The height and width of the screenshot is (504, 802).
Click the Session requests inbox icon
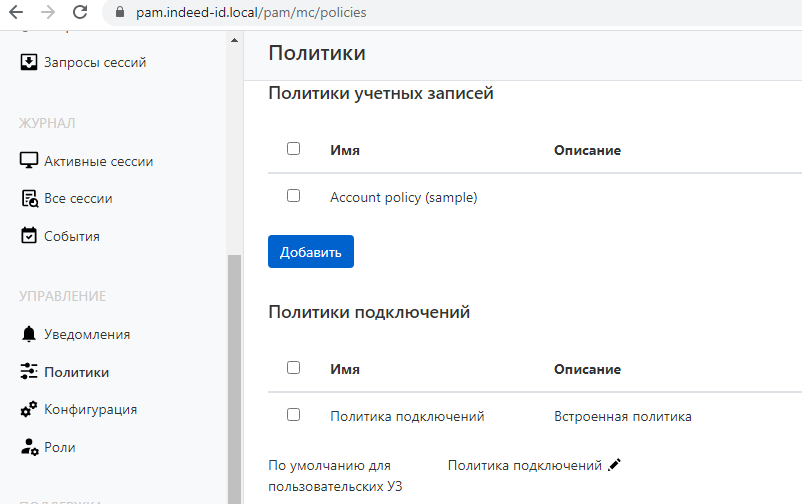(29, 62)
